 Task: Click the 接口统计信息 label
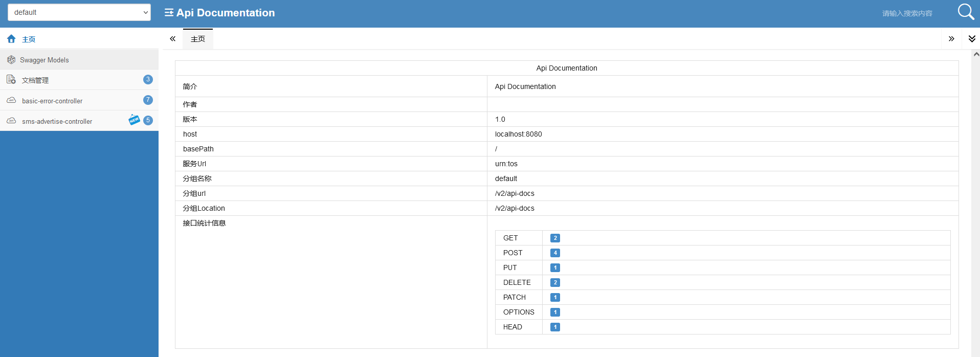(x=204, y=223)
